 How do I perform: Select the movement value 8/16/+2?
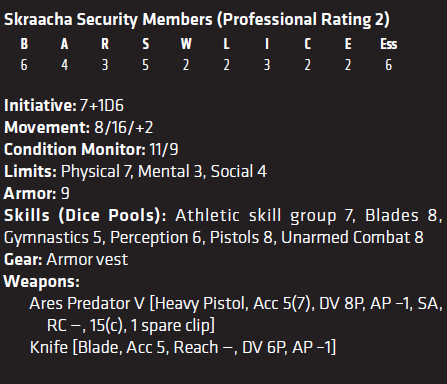tap(124, 128)
